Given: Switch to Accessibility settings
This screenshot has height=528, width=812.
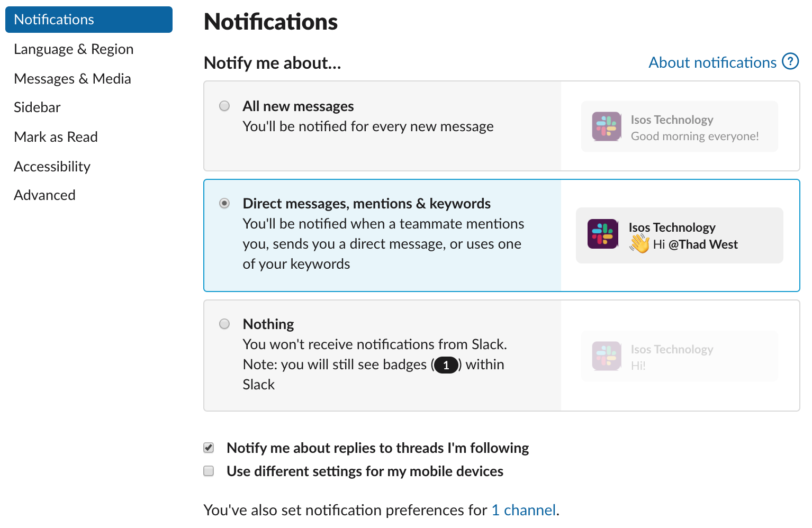Looking at the screenshot, I should click(52, 167).
